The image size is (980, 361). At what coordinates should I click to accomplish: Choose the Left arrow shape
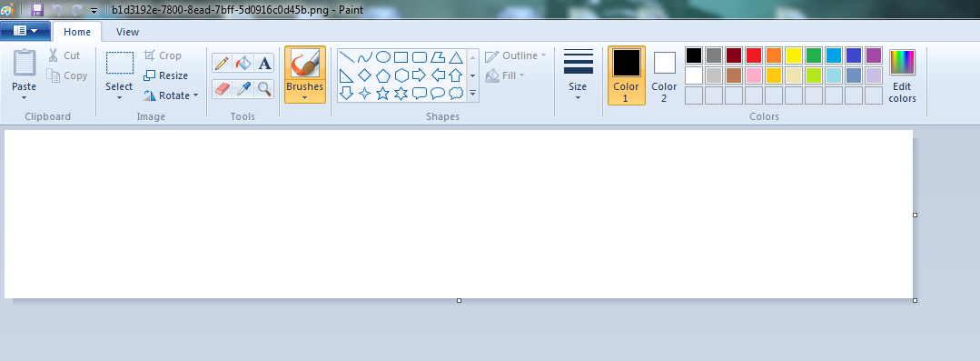click(x=438, y=75)
